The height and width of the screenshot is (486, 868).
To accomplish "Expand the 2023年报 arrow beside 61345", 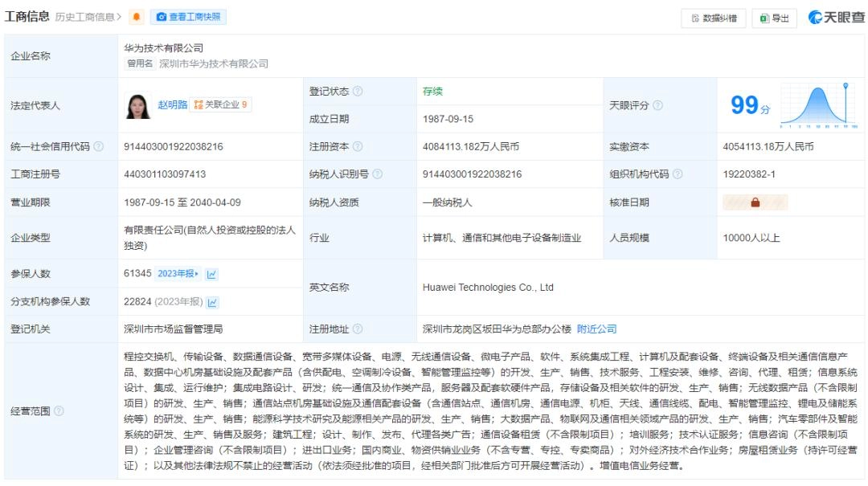I will (197, 274).
